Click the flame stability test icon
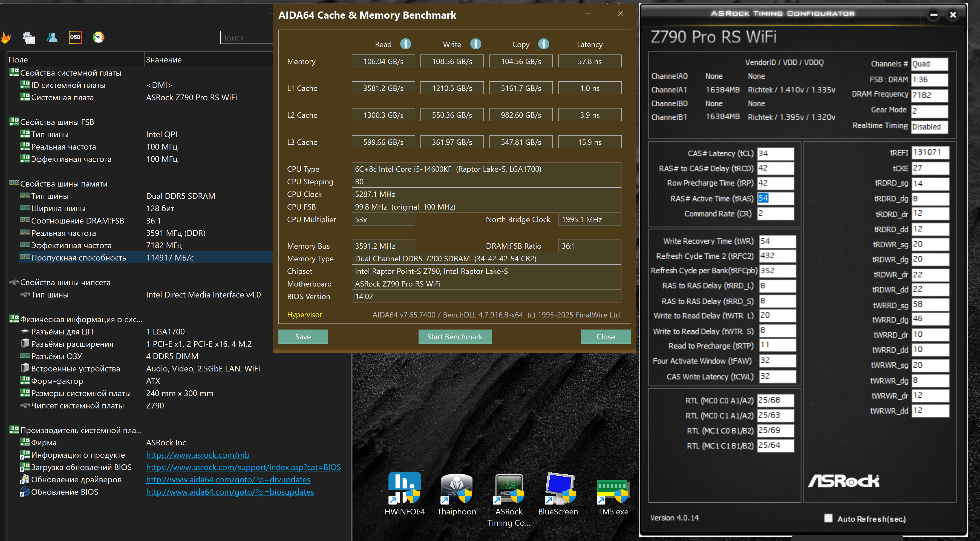This screenshot has width=980, height=541. point(6,37)
